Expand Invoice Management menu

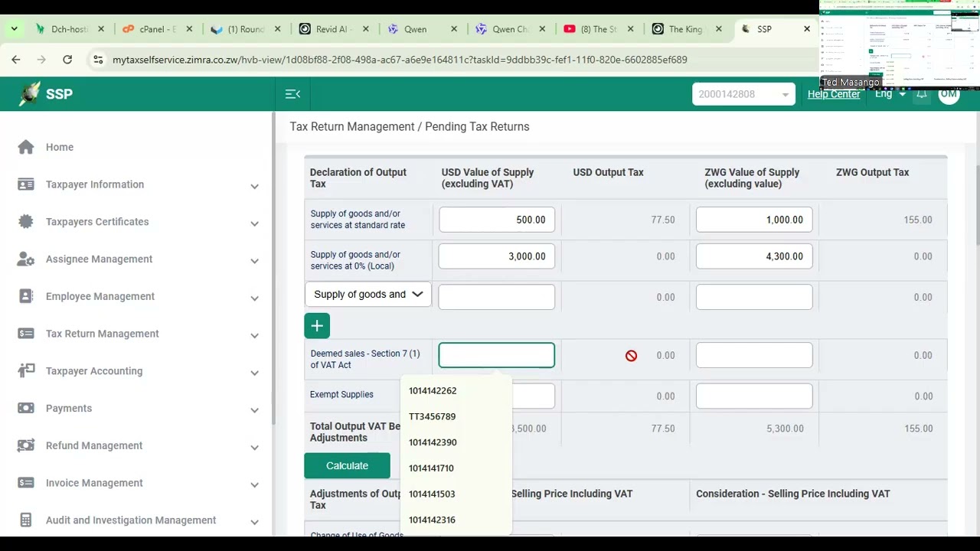click(254, 484)
